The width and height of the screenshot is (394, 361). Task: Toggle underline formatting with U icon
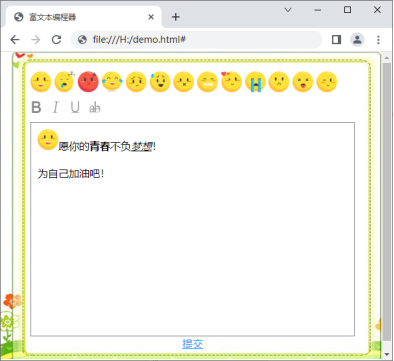pos(75,107)
